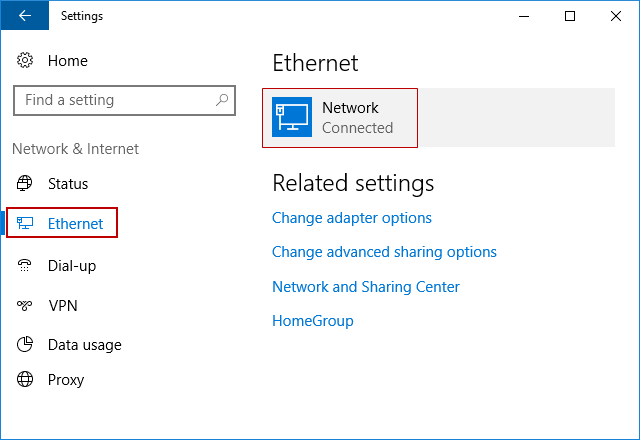Click the blue Network connection icon
Viewport: 640px width, 440px height.
(x=292, y=118)
